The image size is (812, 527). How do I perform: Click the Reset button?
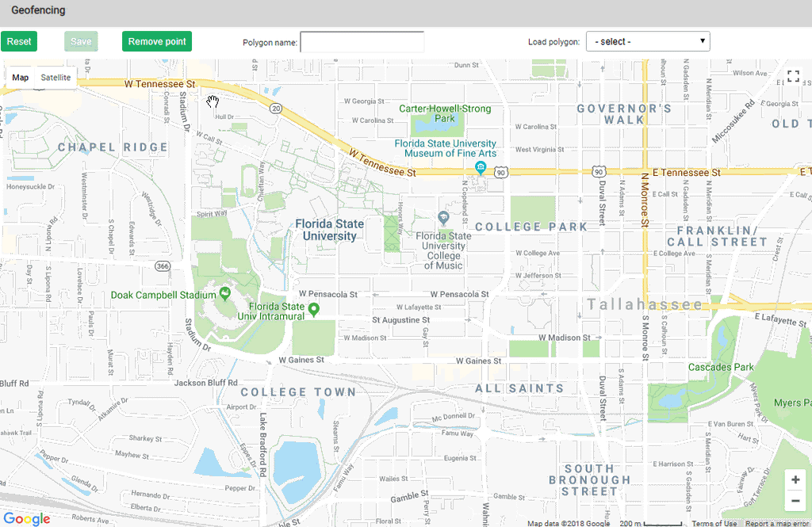pos(19,41)
